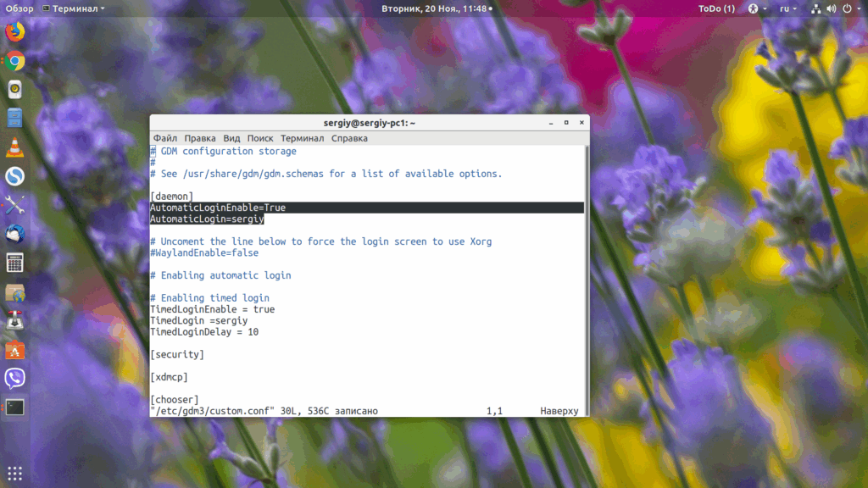Expand the system menu arrow beside the power icon
This screenshot has height=488, width=868.
(860, 8)
